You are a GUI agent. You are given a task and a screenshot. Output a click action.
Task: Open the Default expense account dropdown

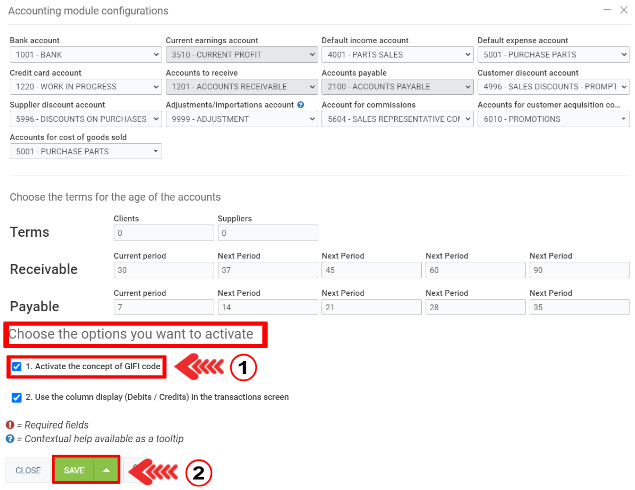[552, 55]
